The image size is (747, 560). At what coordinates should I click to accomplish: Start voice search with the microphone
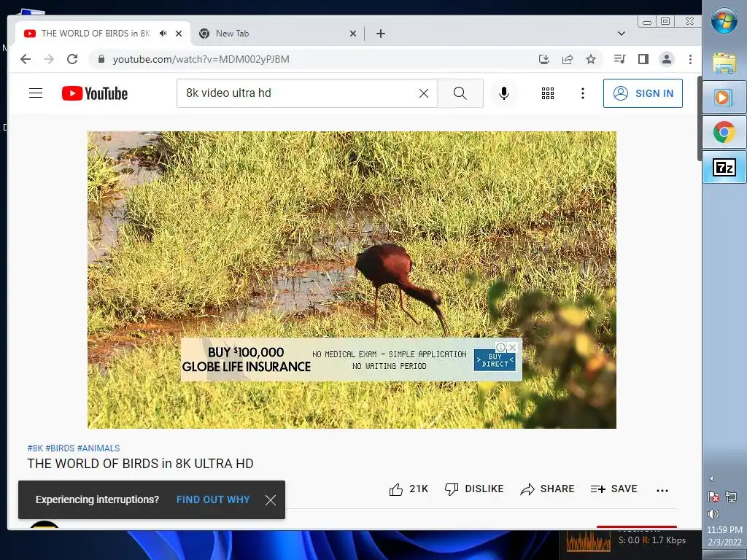[504, 93]
